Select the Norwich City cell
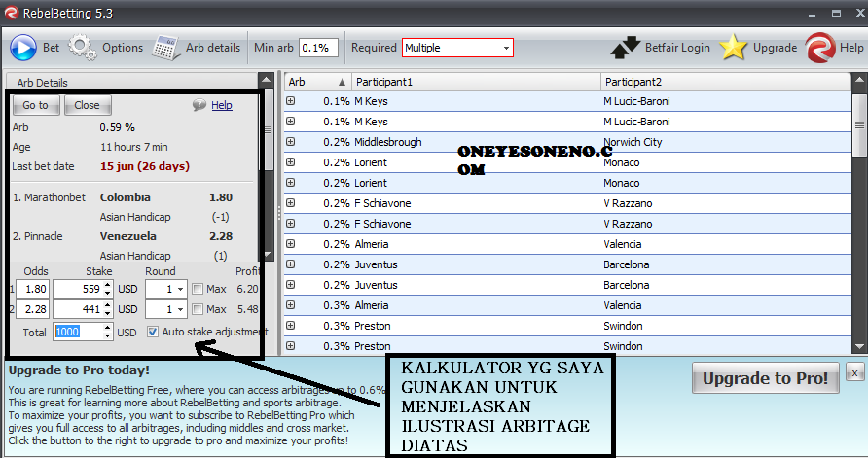868x458 pixels. pos(633,142)
